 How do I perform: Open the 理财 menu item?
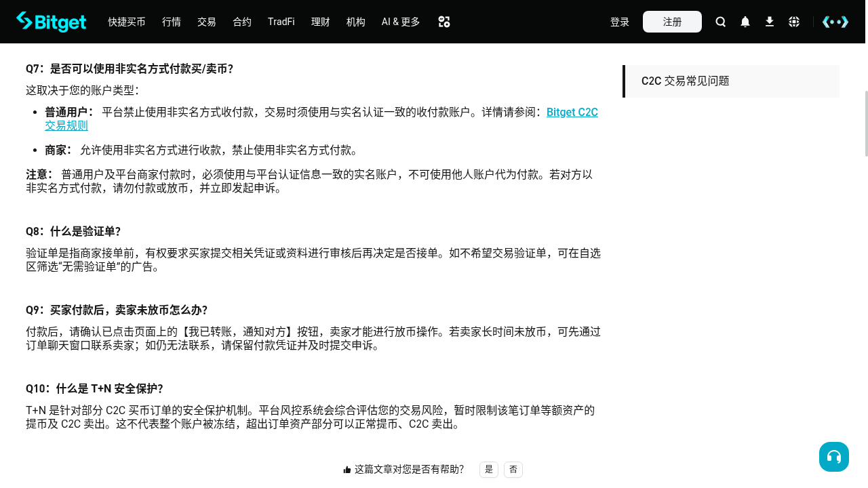tap(321, 22)
